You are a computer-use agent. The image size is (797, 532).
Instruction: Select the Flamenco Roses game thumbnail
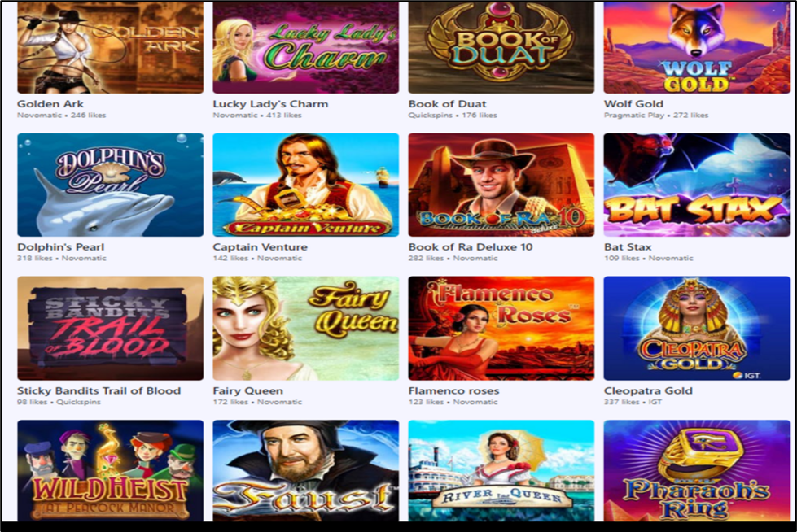point(501,329)
